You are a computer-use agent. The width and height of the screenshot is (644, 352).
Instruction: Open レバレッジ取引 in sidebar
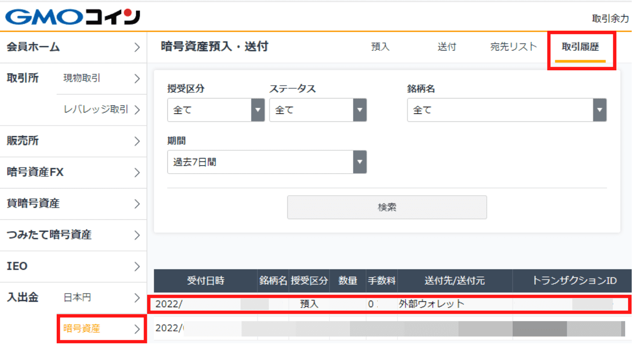point(101,109)
